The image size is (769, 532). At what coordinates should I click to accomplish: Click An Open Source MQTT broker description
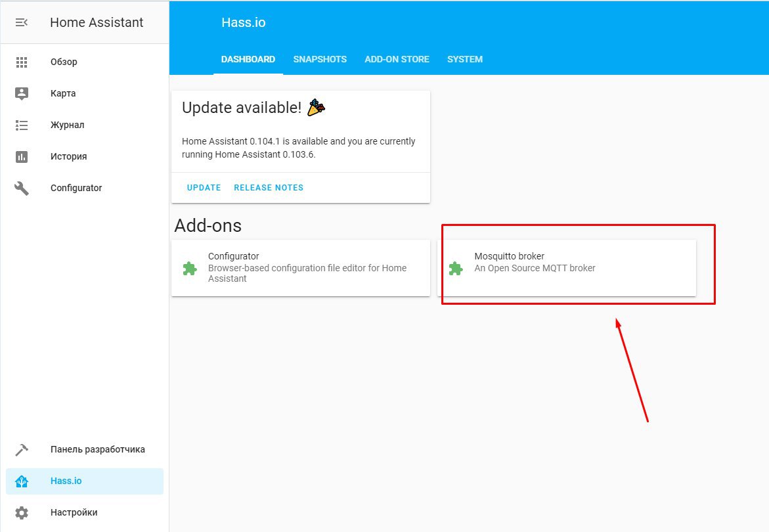pyautogui.click(x=535, y=268)
